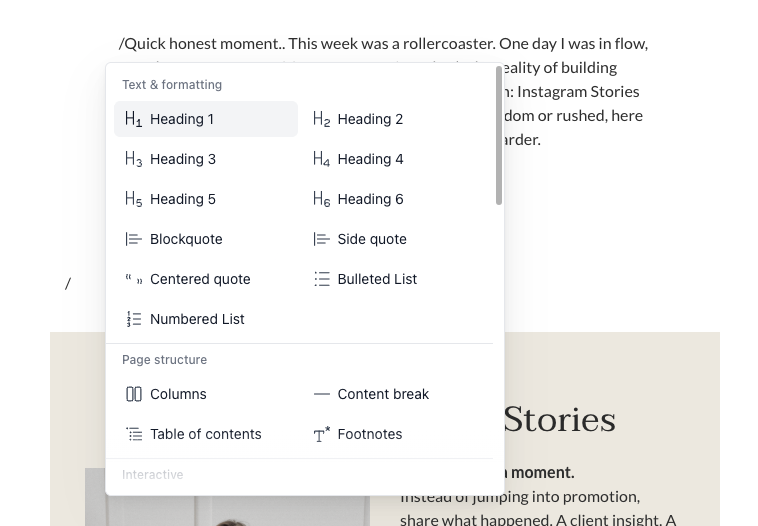Insert Columns via its two-column icon

(133, 394)
